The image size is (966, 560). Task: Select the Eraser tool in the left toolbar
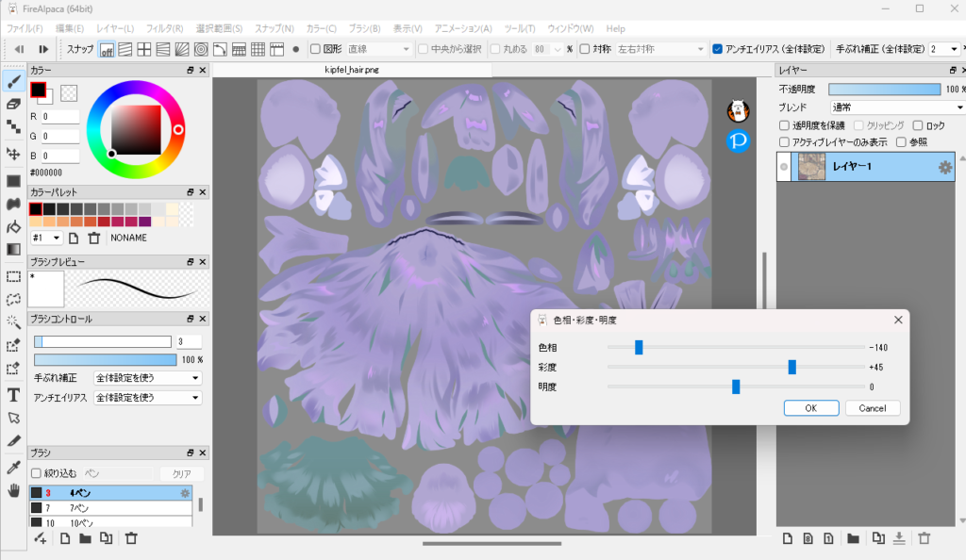click(x=13, y=105)
